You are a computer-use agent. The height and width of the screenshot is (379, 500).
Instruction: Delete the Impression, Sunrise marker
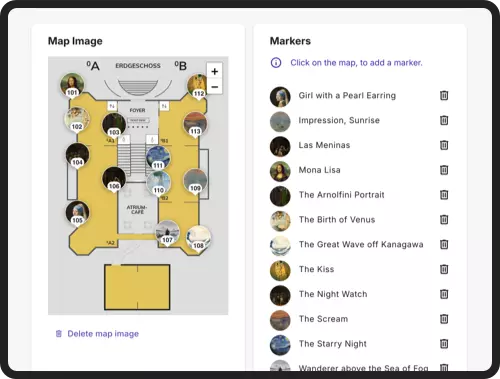tap(444, 120)
